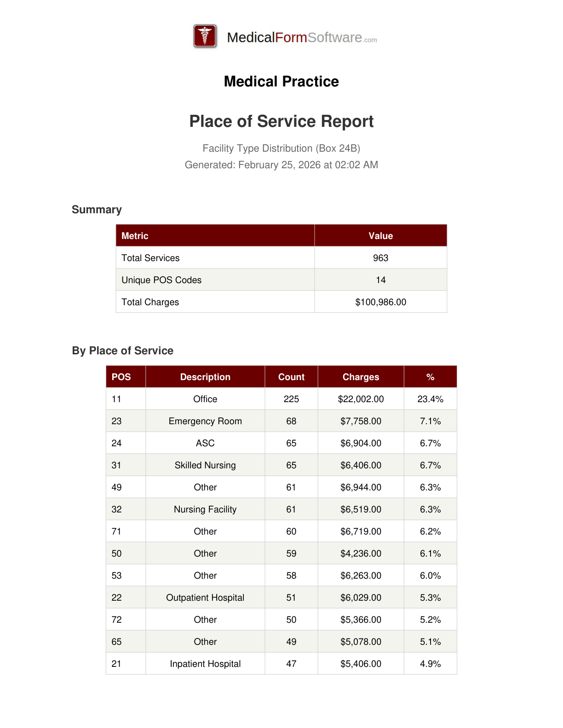Image resolution: width=563 pixels, height=728 pixels.
Task: Select the Total Charges amount $100,986.00
Action: tap(380, 302)
